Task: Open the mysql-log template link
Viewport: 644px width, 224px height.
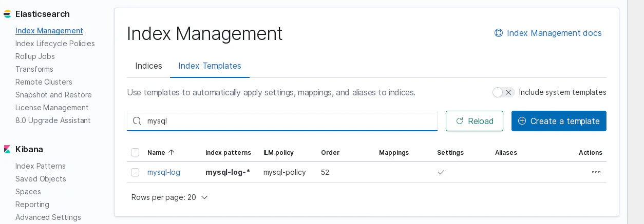Action: pos(164,172)
